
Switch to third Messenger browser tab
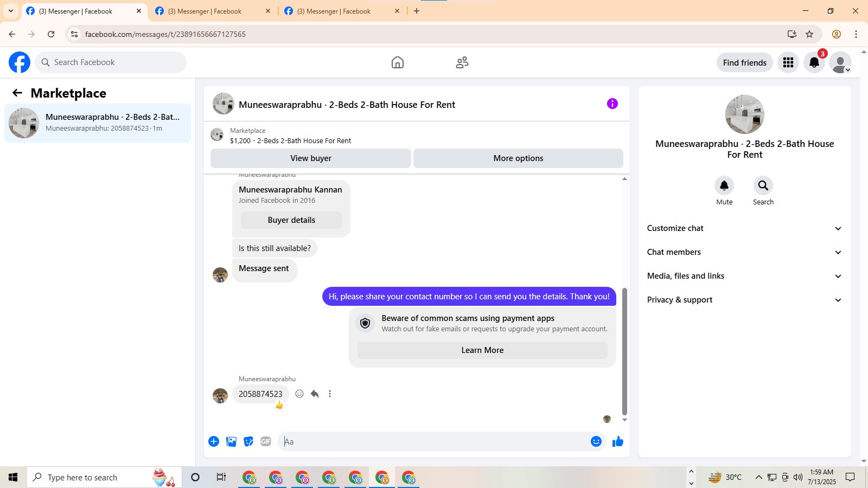341,11
